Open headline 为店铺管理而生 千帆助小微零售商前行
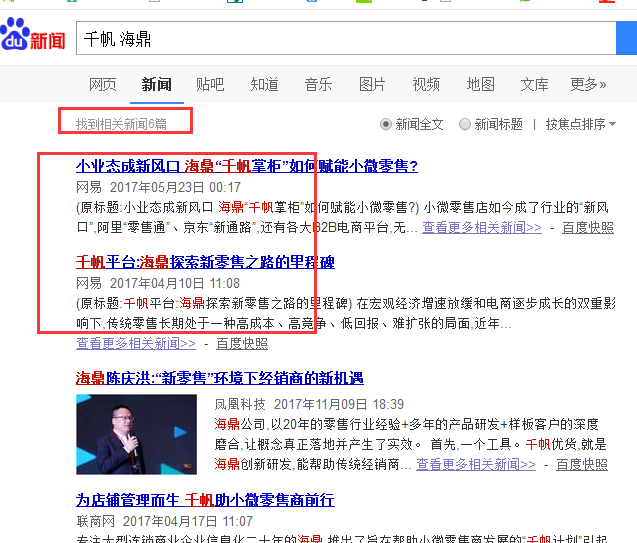The image size is (637, 543). [205, 500]
